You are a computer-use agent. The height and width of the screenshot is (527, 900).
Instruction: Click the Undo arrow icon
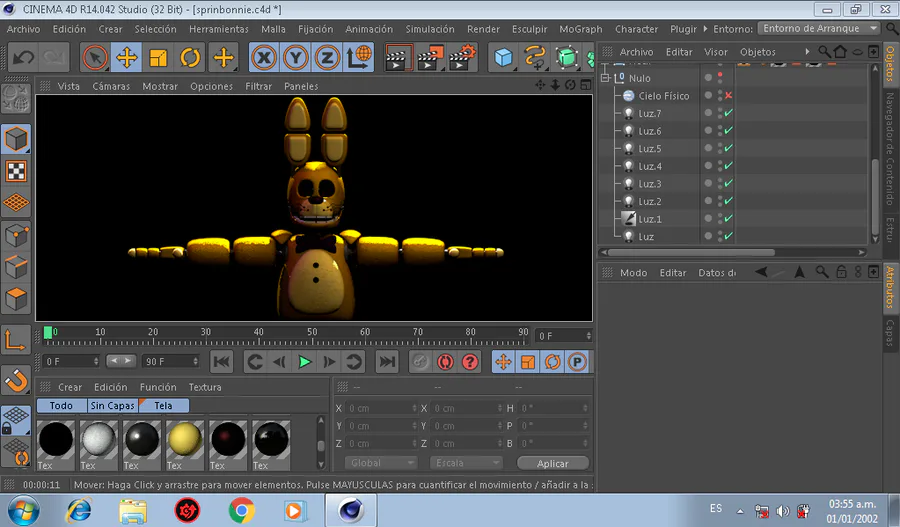tap(23, 58)
